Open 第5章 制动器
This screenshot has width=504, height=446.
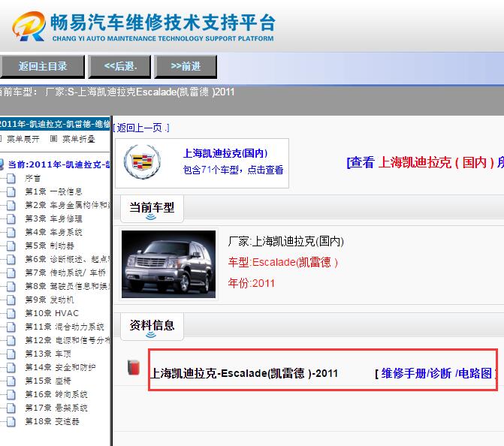click(x=50, y=246)
